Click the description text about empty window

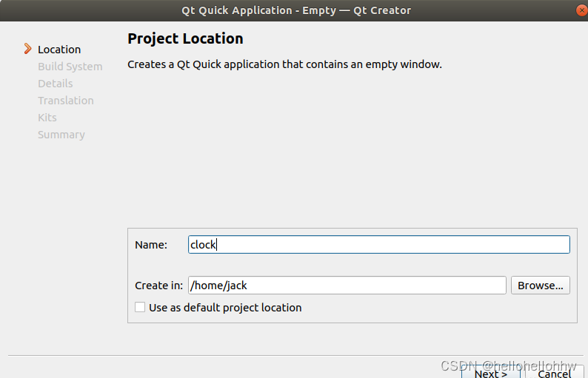coord(284,64)
